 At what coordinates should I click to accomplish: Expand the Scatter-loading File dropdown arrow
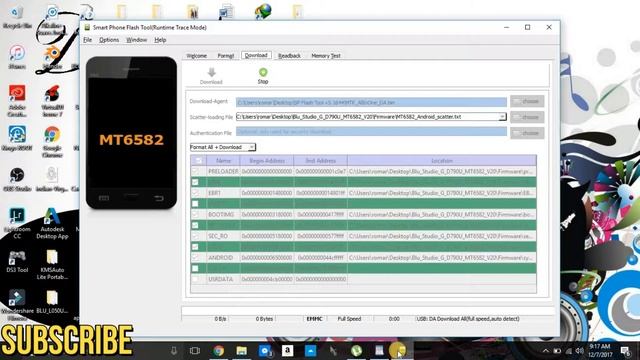click(x=502, y=117)
